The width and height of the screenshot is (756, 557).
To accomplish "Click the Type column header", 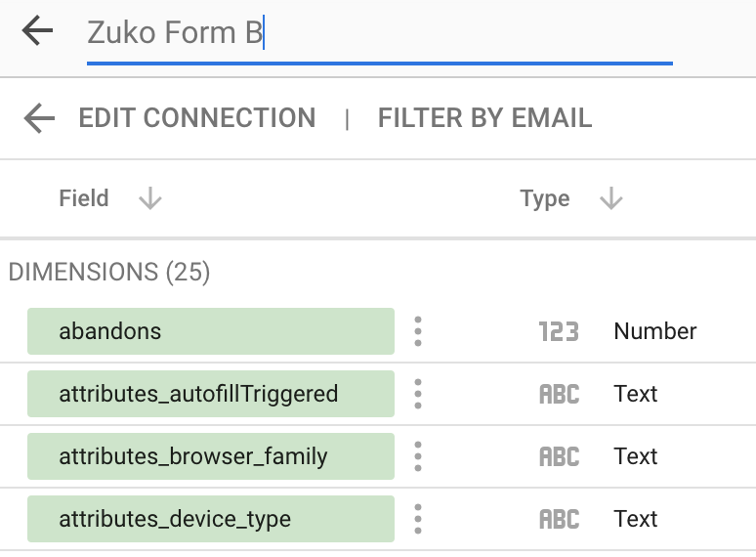I will pos(545,198).
